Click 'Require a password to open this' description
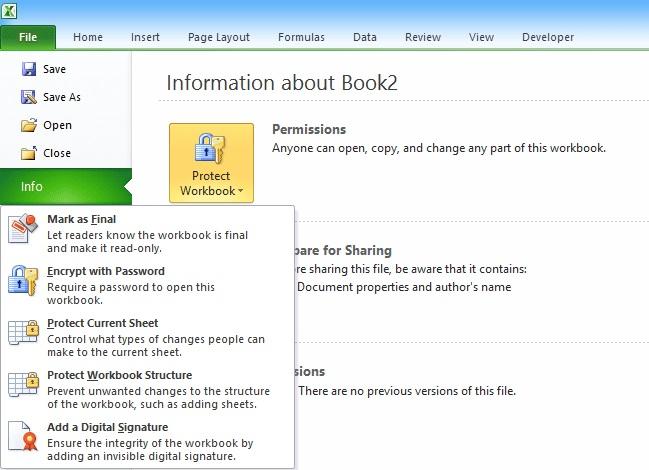 pyautogui.click(x=131, y=294)
